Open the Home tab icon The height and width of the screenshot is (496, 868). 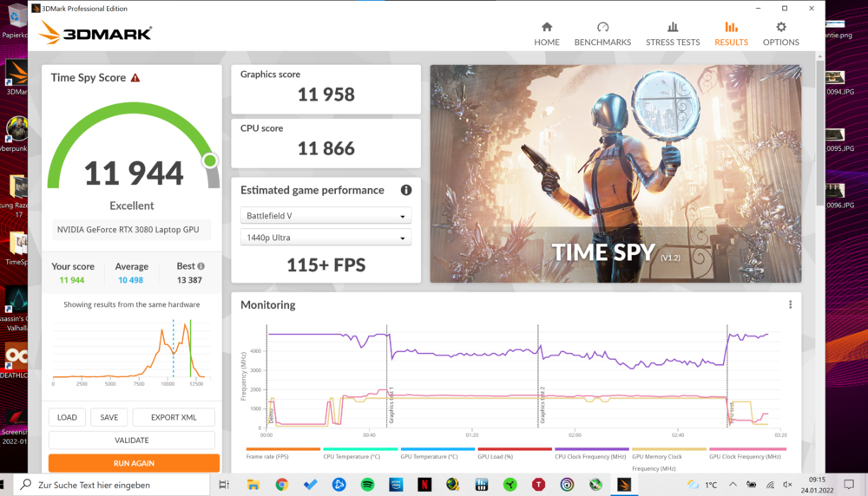[x=546, y=34]
